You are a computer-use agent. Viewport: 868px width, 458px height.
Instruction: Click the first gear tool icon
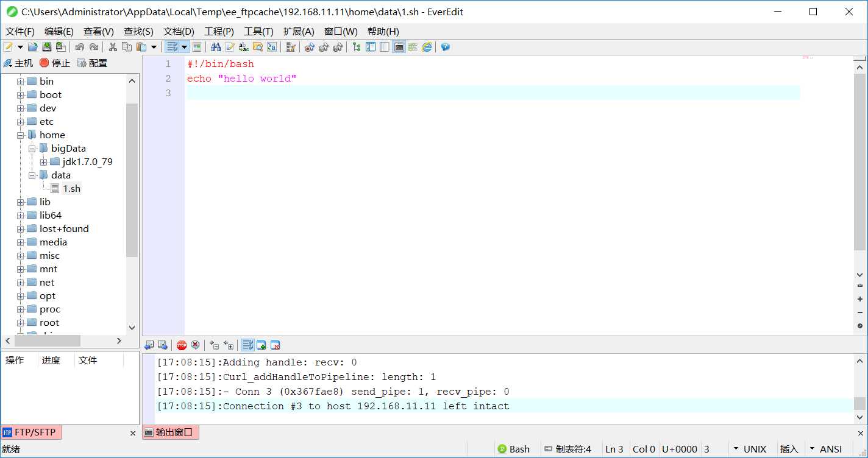pos(309,47)
